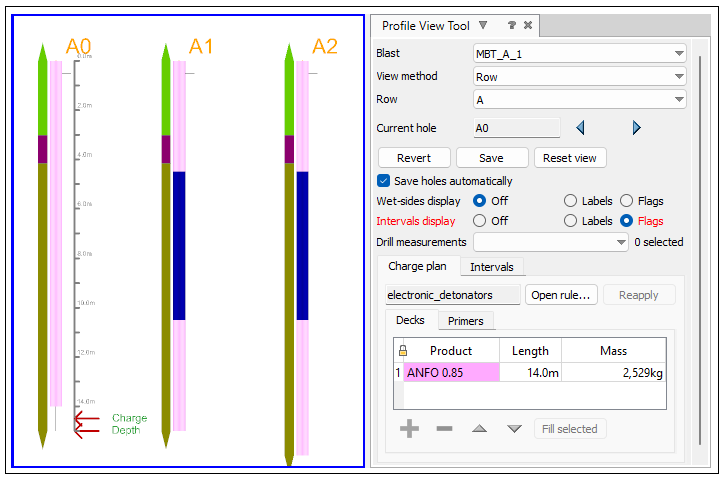Go to the previous hole arrow

click(x=580, y=127)
